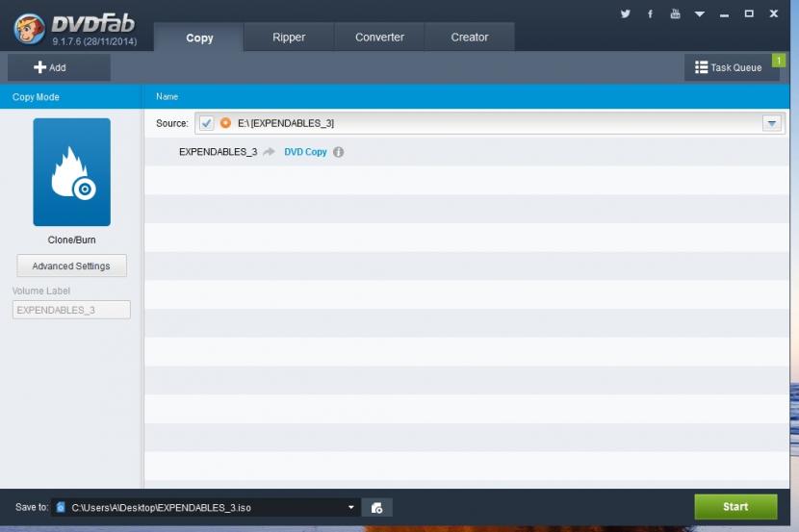The image size is (799, 532).
Task: Open DVDFab Twitter page icon
Action: [x=625, y=13]
